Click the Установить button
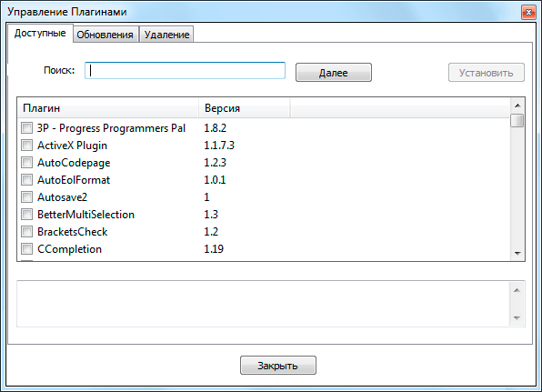542x392 pixels. (x=487, y=73)
